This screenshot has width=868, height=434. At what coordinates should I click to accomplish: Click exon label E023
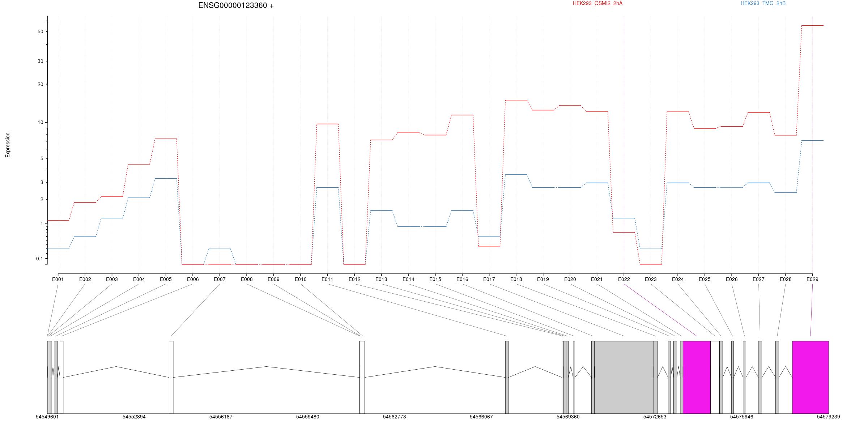[651, 279]
